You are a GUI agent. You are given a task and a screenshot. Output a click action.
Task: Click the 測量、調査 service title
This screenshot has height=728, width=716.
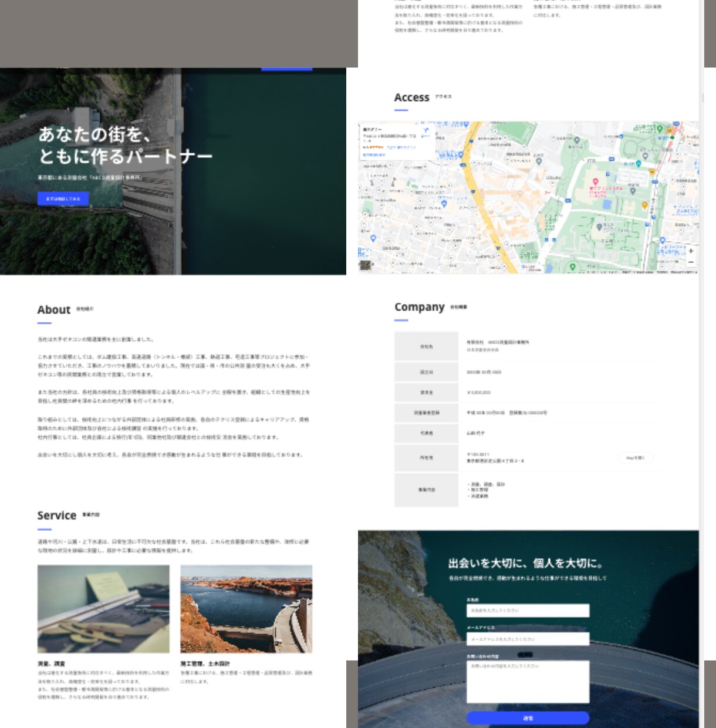pos(52,663)
